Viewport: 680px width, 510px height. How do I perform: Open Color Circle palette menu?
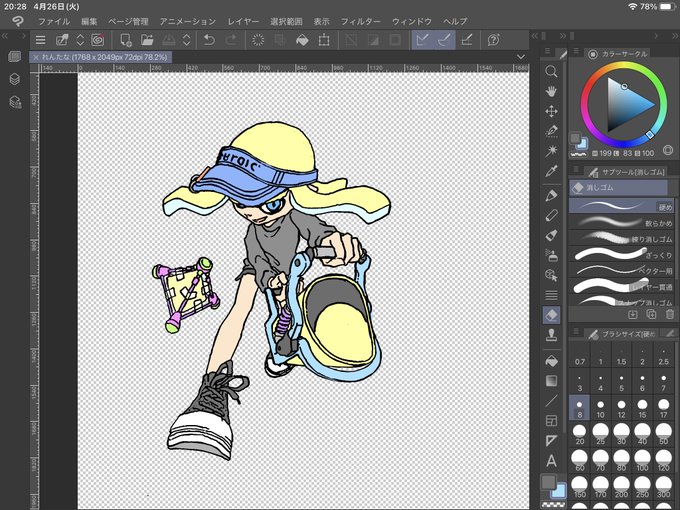click(x=576, y=52)
